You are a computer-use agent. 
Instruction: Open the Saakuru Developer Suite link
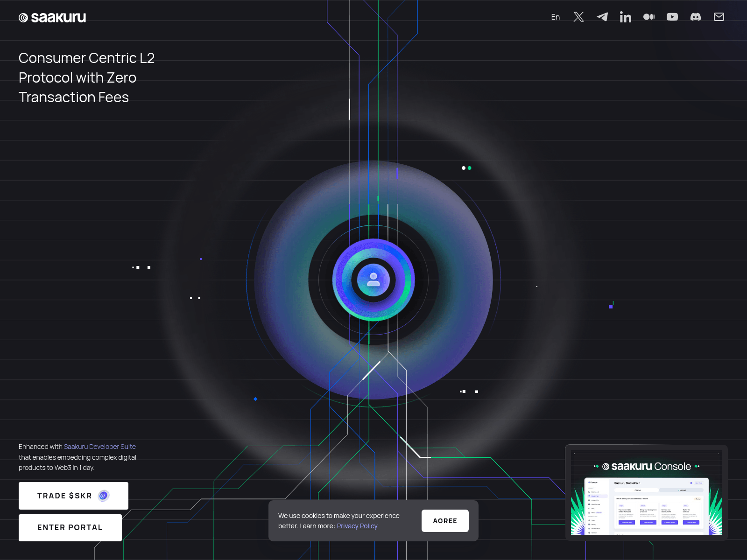coord(100,447)
